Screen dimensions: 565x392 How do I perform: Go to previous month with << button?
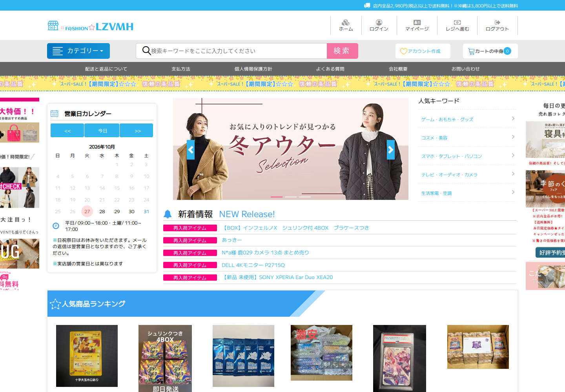67,131
